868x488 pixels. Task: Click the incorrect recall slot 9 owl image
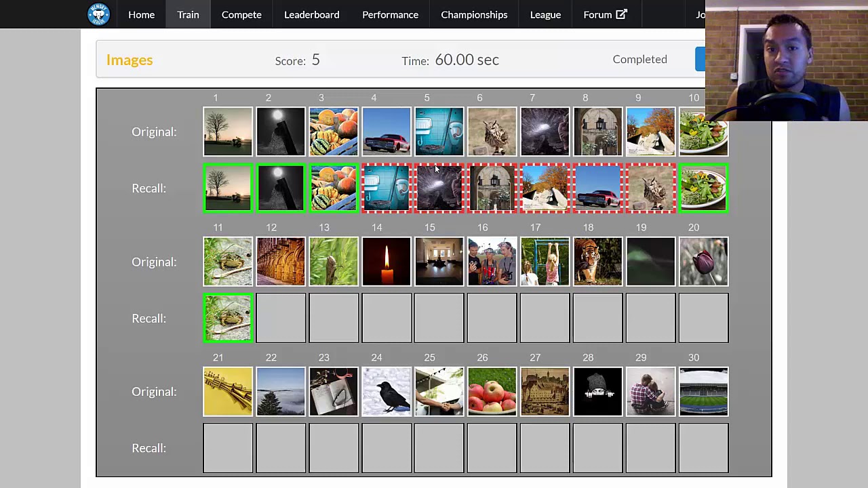[x=651, y=188]
